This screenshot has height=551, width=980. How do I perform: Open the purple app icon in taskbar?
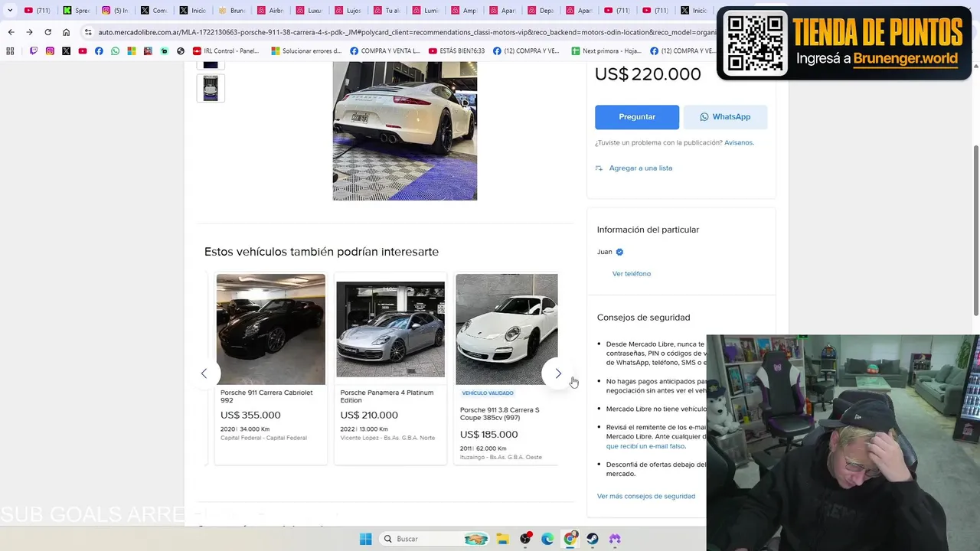pos(615,539)
